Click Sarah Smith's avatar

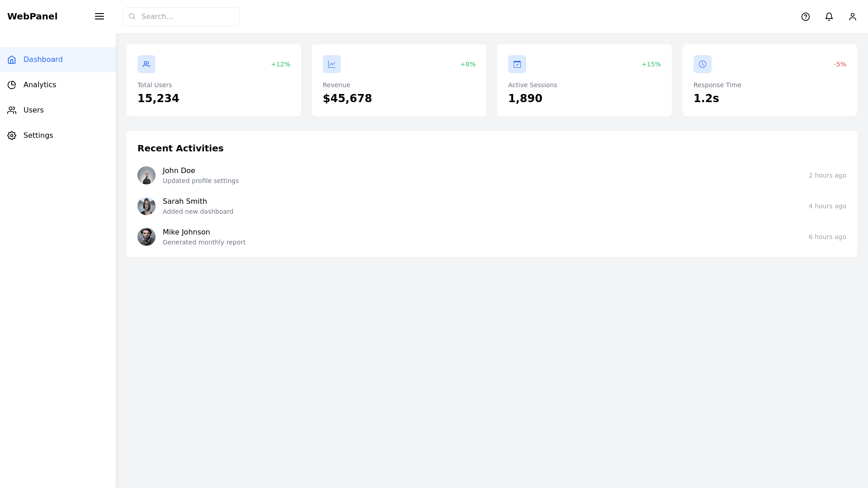point(146,206)
